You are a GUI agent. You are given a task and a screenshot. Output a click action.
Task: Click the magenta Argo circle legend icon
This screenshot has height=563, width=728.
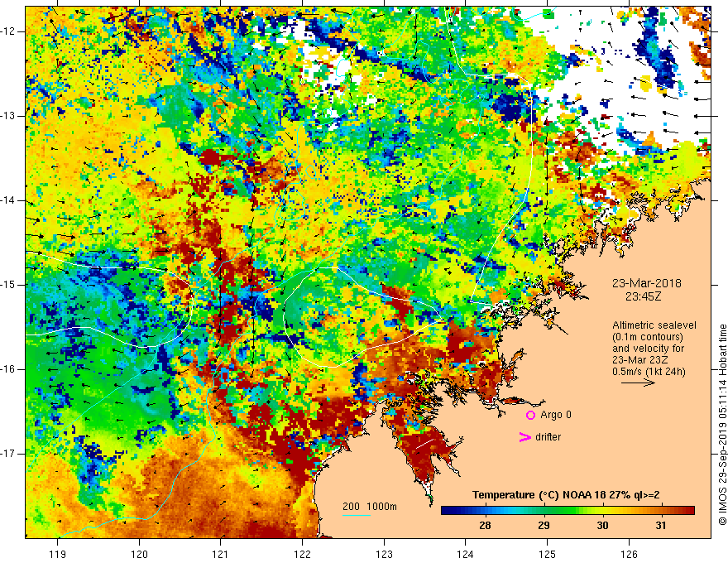pyautogui.click(x=530, y=415)
